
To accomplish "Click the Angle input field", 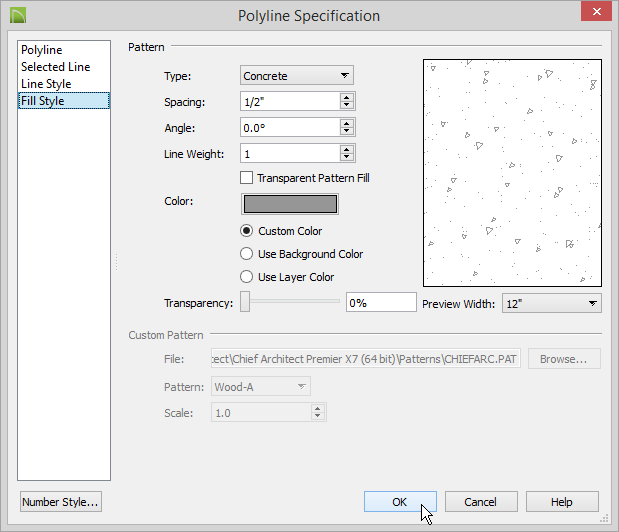I will point(290,127).
